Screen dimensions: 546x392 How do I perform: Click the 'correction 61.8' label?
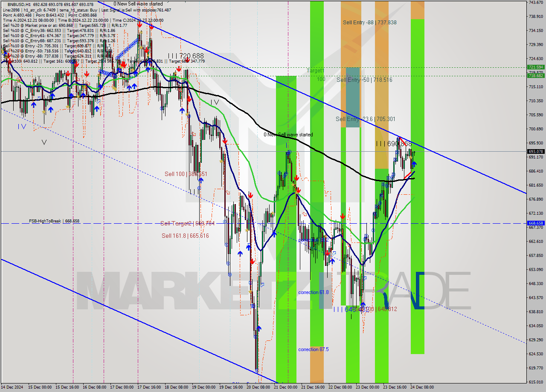tap(314, 292)
